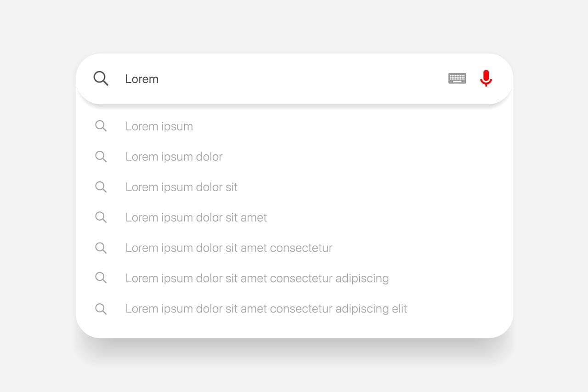Click magnifier icon beside "Lorem ipsum" suggestion
This screenshot has width=588, height=392.
tap(101, 126)
